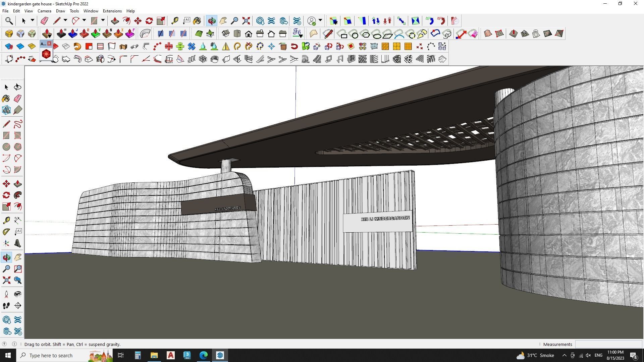Viewport: 644px width, 362px height.
Task: Activate the Walk footprints tool
Action: point(6,306)
